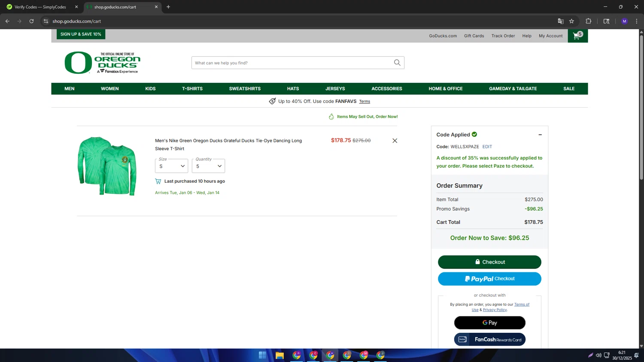Open the shopping cart icon with 5 items

pyautogui.click(x=577, y=36)
